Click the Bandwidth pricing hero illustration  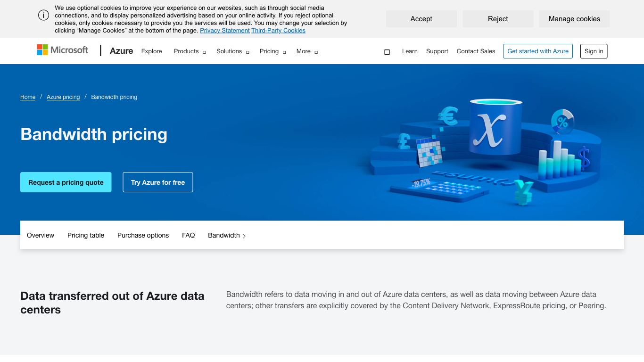486,152
